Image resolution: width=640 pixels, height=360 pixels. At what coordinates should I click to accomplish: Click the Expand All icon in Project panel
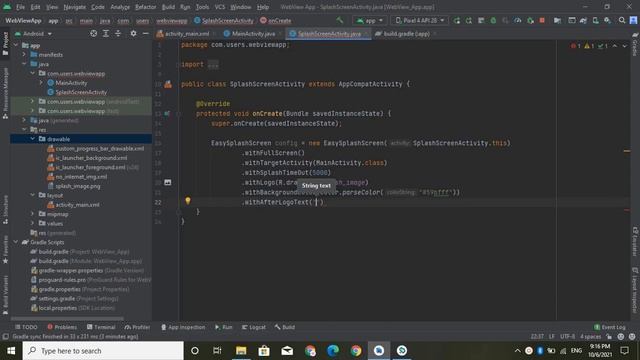click(x=106, y=33)
